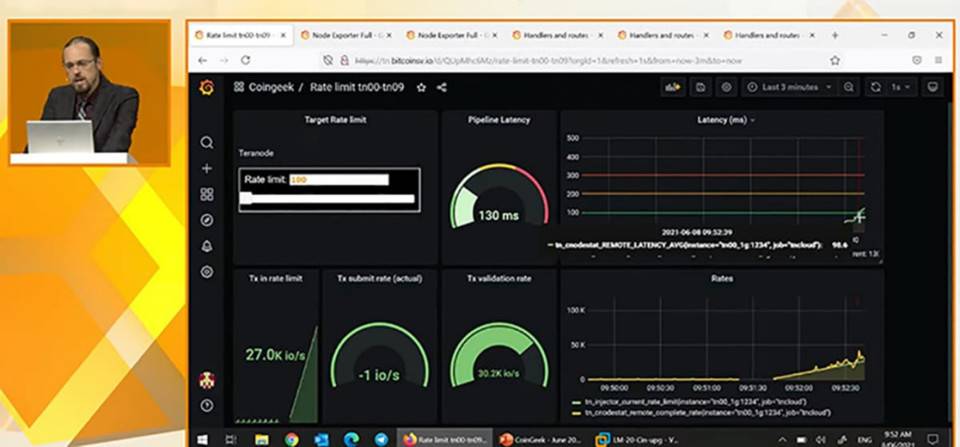This screenshot has height=447, width=960.
Task: Cycle view mode with the monitor icon
Action: (933, 88)
